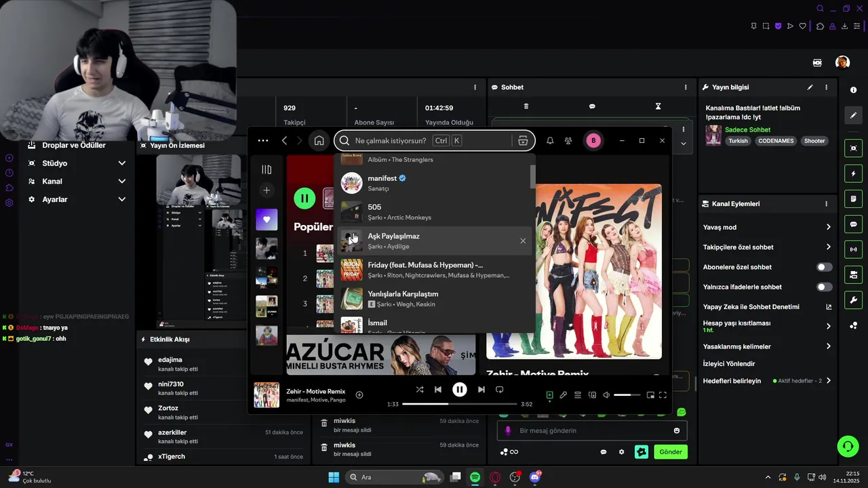868x488 pixels.
Task: Open Spotify notifications bell
Action: [550, 141]
